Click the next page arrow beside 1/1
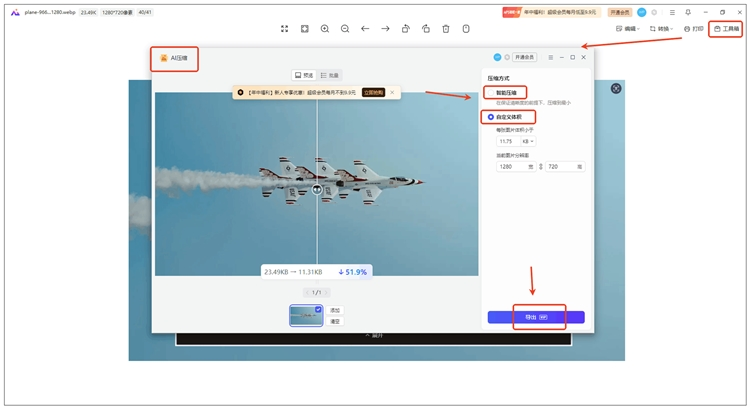This screenshot has height=409, width=750. click(x=326, y=292)
